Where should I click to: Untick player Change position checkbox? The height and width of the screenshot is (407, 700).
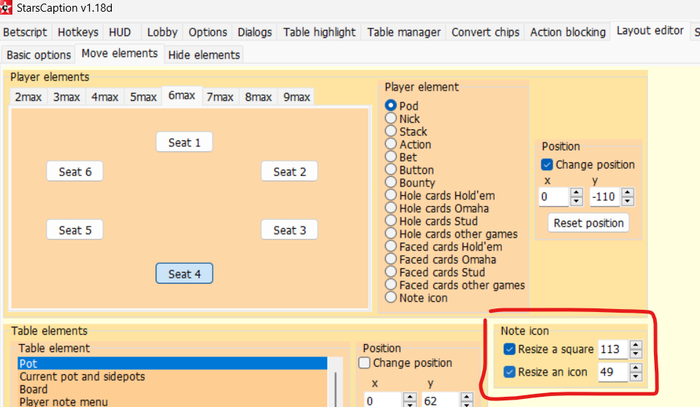[x=547, y=165]
